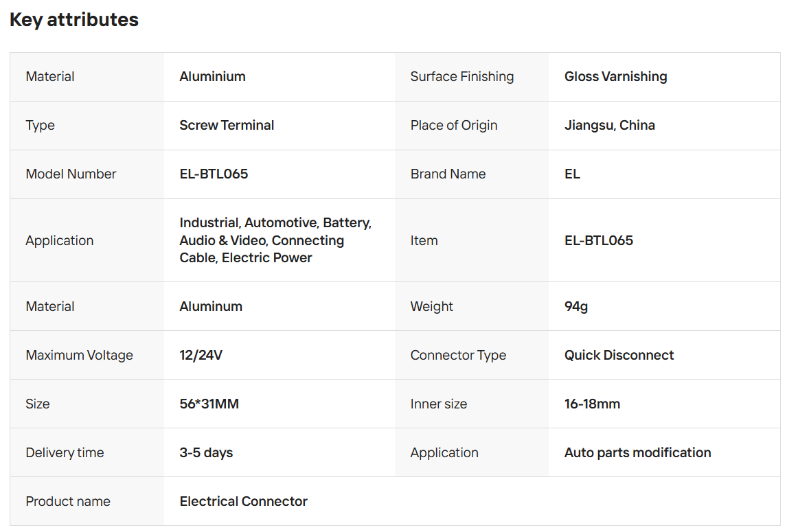Click the Surface Finishing label

[461, 77]
